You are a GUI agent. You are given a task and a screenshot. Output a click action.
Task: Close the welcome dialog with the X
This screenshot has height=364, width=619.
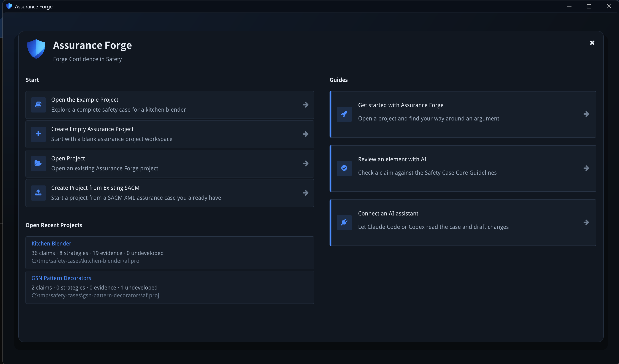pos(592,43)
